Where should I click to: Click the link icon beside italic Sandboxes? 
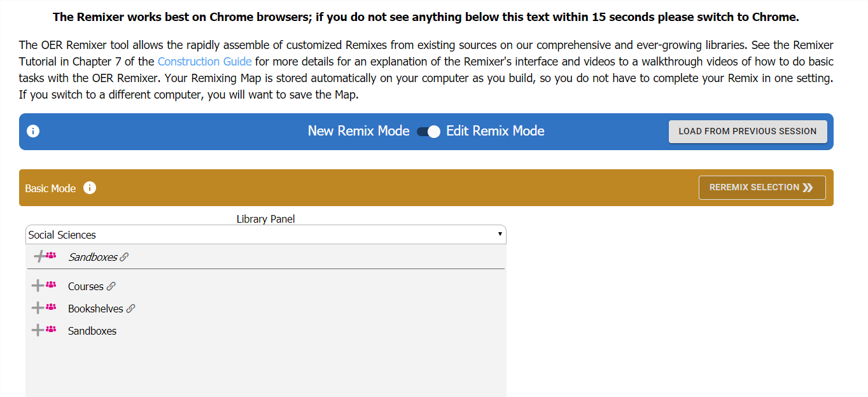click(x=124, y=258)
